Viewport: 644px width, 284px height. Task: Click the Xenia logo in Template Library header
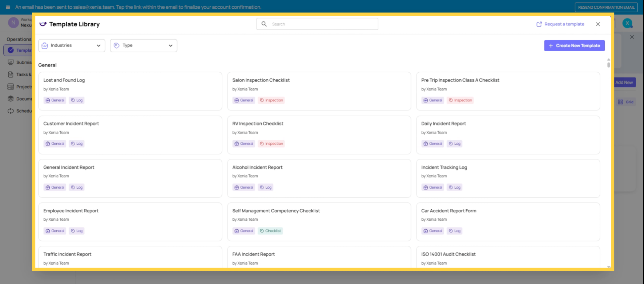(43, 24)
